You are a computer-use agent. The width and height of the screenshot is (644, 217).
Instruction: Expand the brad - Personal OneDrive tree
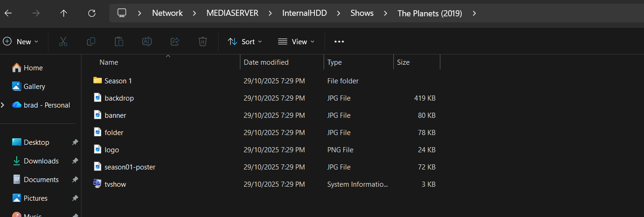3,105
